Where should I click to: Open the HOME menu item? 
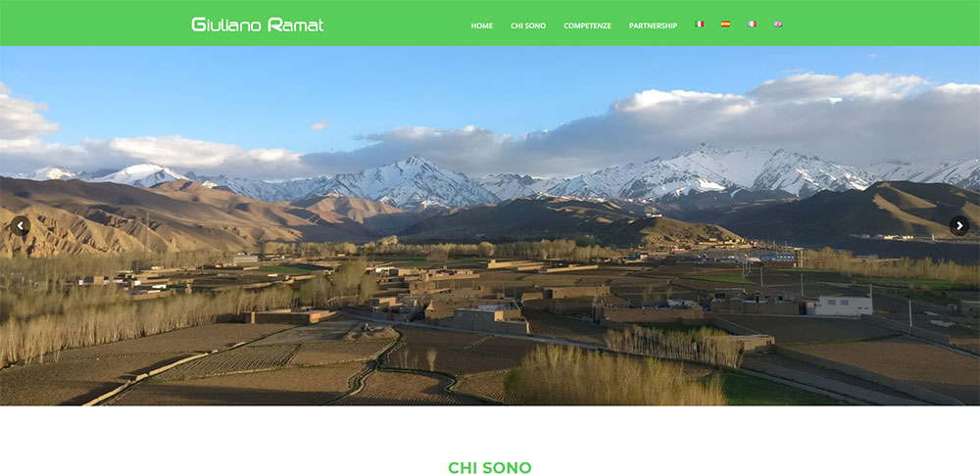coord(482,25)
